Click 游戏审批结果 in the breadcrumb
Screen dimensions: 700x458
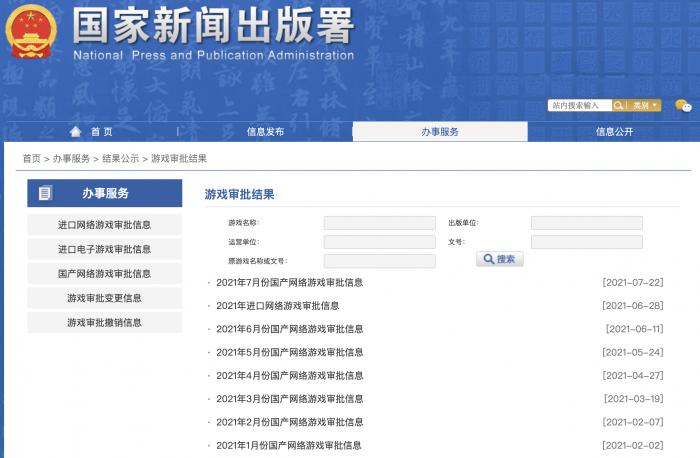179,158
